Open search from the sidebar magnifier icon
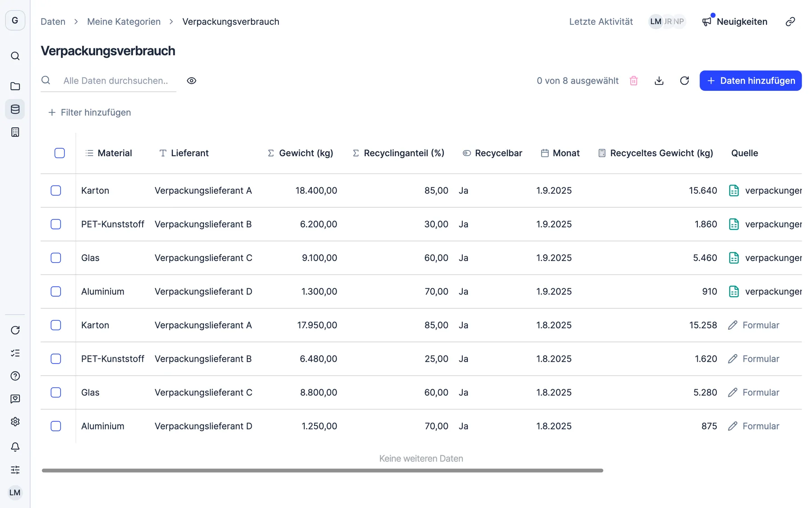 15,56
